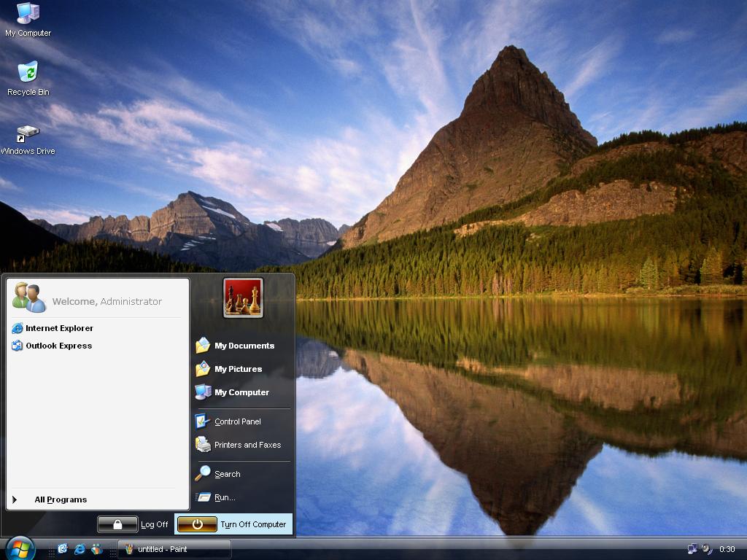This screenshot has height=560, width=747.
Task: Open My Documents in the Start menu
Action: [244, 346]
